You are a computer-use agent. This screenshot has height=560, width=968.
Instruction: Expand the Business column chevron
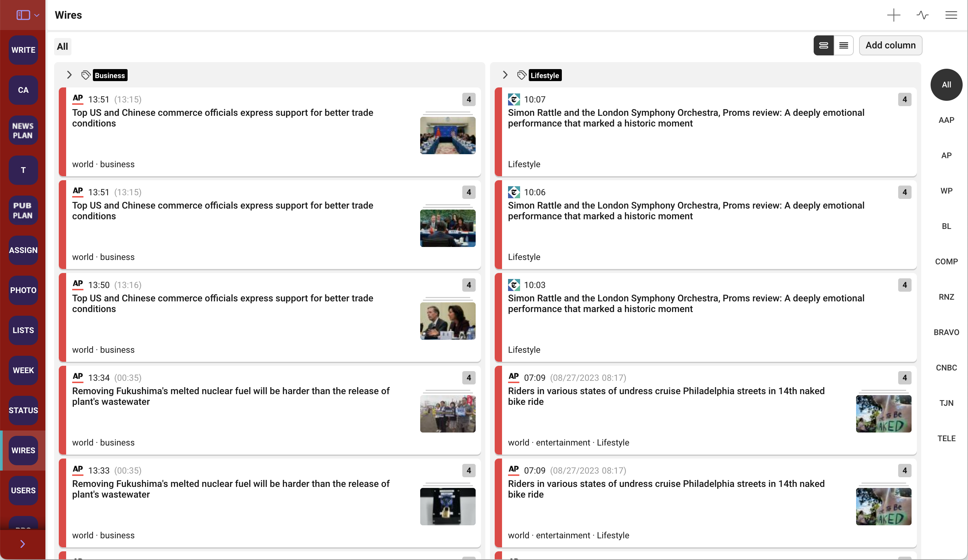click(x=69, y=75)
